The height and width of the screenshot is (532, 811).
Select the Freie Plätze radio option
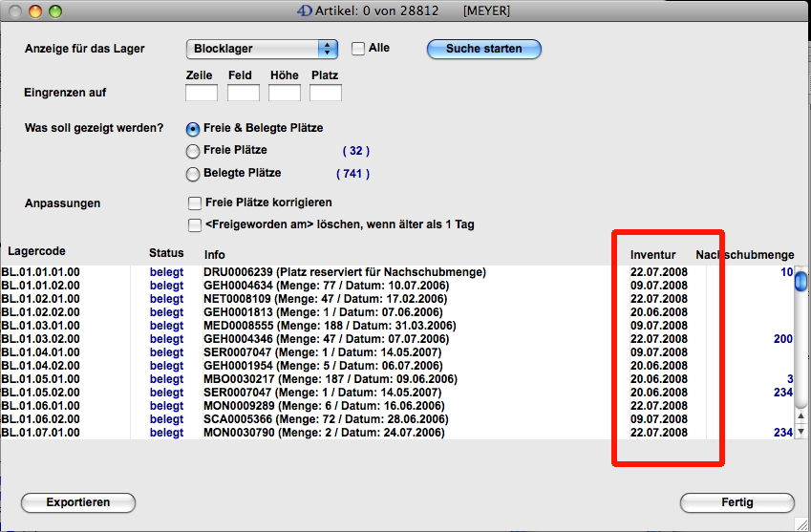194,151
